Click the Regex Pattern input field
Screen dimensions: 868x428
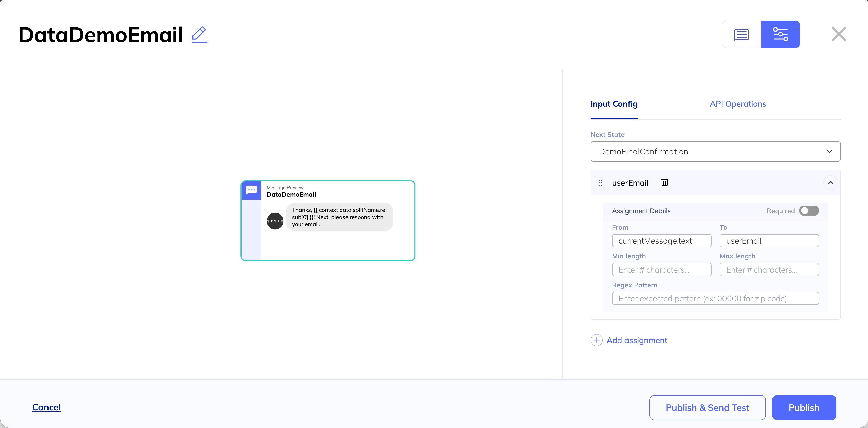(715, 298)
